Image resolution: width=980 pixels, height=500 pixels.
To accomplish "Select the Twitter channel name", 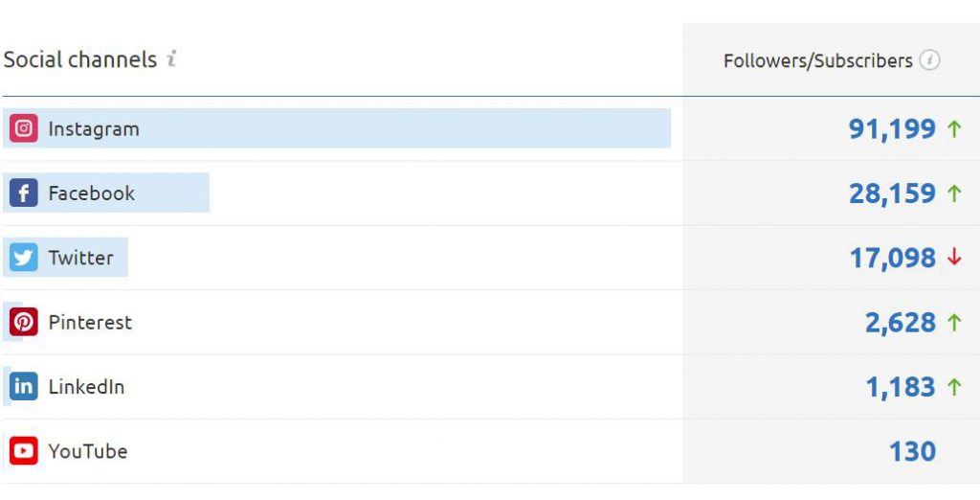I will [81, 258].
